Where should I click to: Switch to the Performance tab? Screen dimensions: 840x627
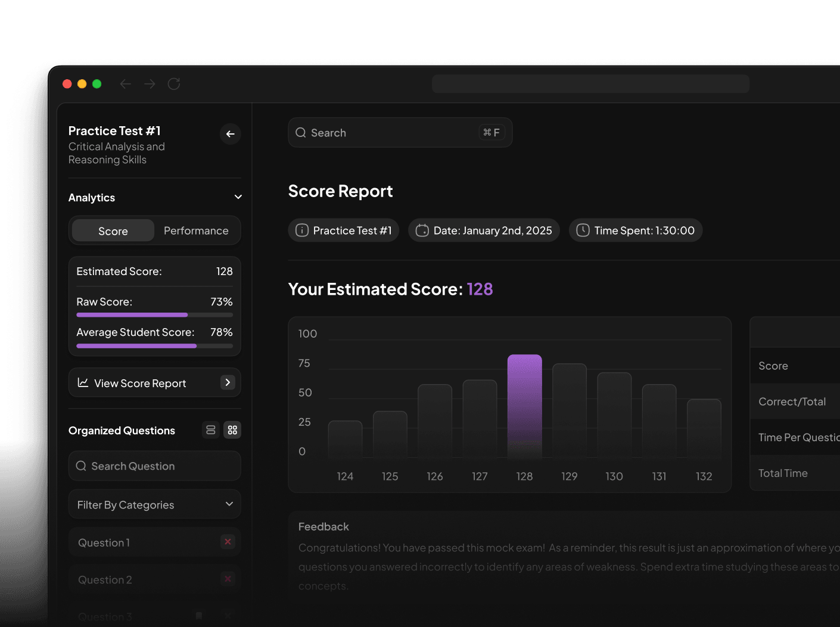click(195, 230)
